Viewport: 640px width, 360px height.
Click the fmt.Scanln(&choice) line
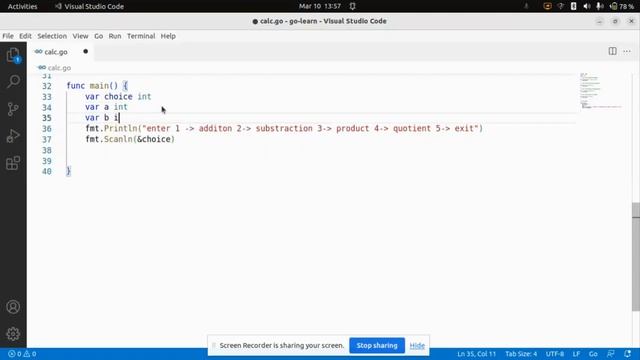tap(130, 139)
